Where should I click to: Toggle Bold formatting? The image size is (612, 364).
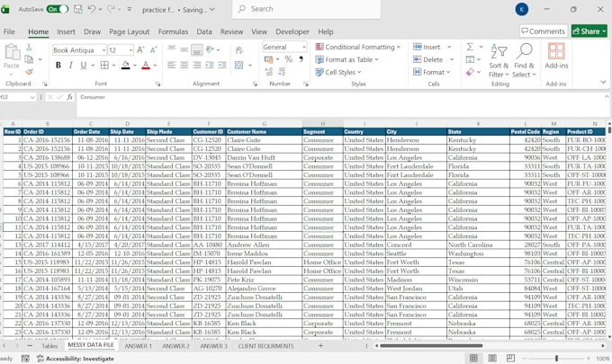(x=58, y=65)
